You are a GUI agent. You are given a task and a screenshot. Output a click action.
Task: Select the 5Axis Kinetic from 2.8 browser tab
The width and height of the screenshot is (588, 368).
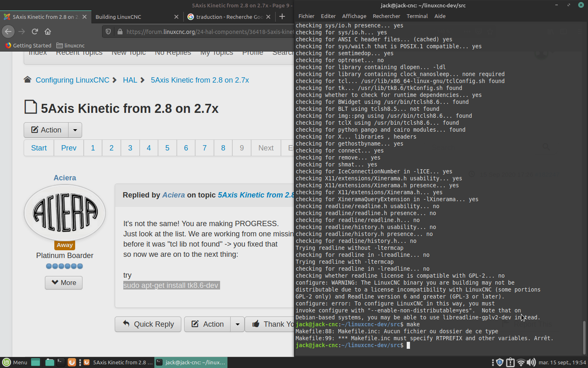tap(45, 17)
